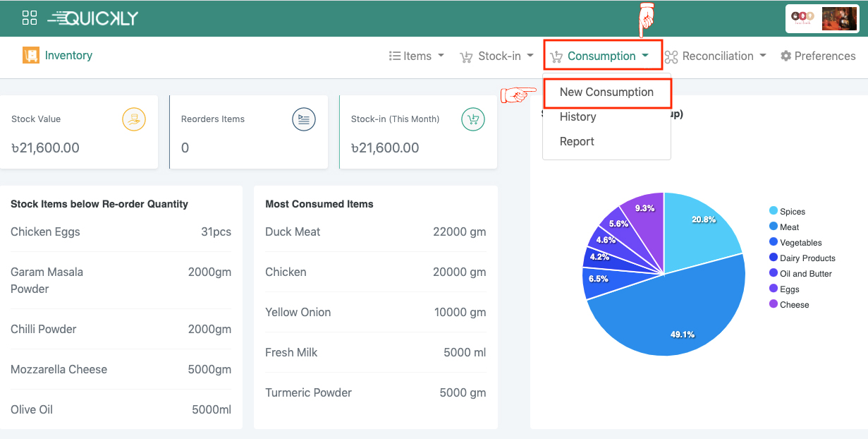This screenshot has width=868, height=439.
Task: Go to the Inventory home link
Action: tap(68, 56)
